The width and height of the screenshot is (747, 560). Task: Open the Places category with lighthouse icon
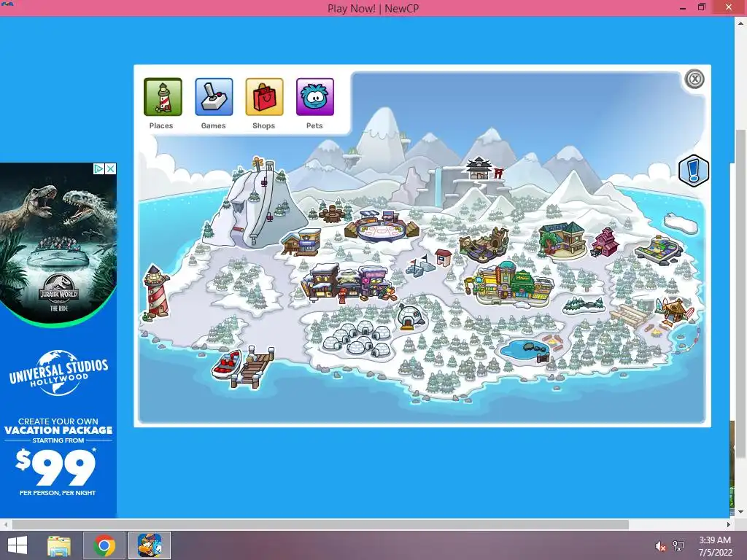(x=163, y=97)
